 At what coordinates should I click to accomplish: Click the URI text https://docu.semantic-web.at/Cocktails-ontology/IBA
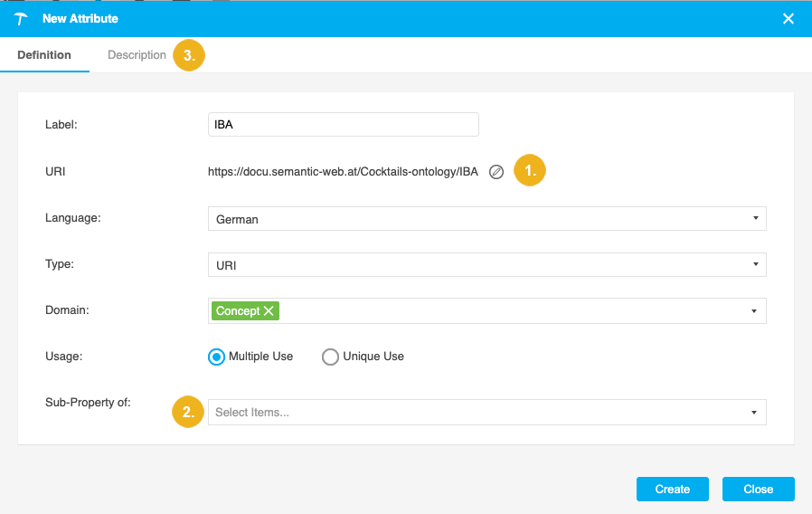point(343,172)
